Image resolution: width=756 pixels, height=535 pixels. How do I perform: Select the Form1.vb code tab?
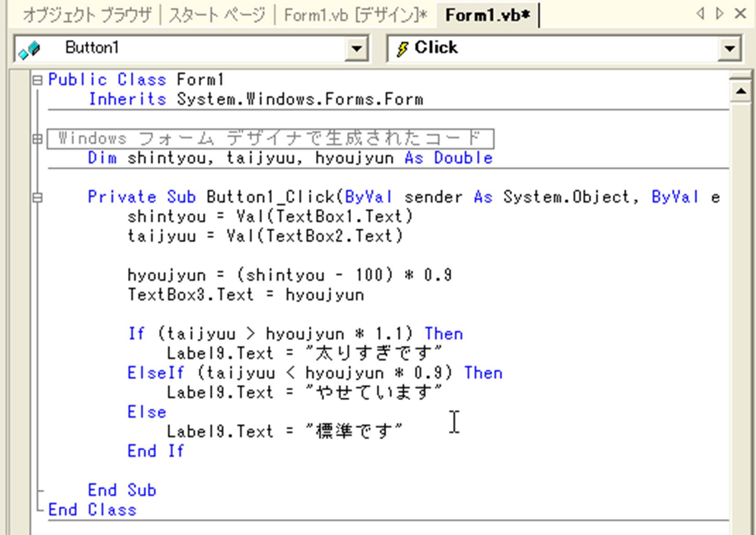(x=487, y=15)
